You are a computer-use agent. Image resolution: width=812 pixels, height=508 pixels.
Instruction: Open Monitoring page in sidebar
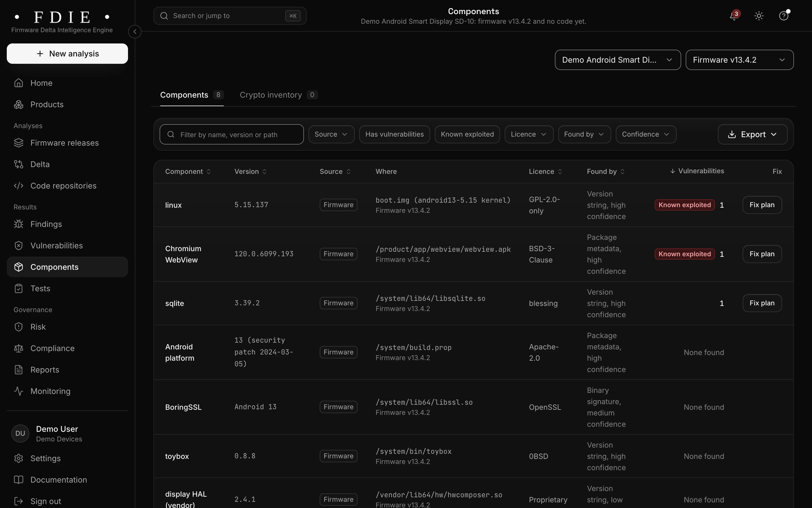(67, 391)
